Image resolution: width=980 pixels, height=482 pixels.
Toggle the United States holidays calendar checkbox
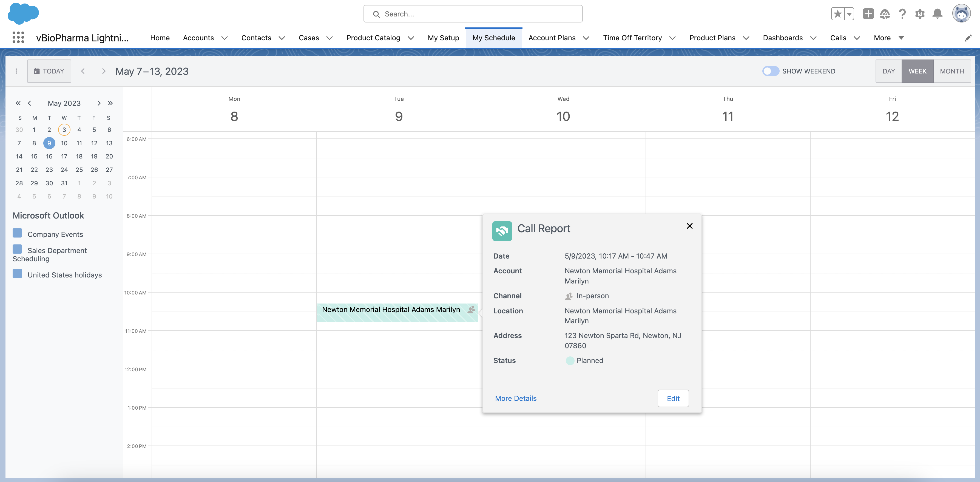tap(17, 274)
